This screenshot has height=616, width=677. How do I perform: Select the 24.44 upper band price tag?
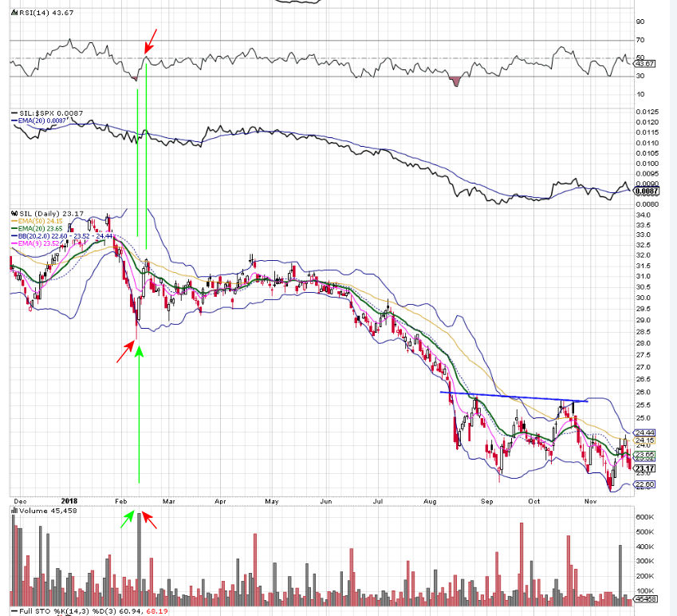click(x=644, y=432)
